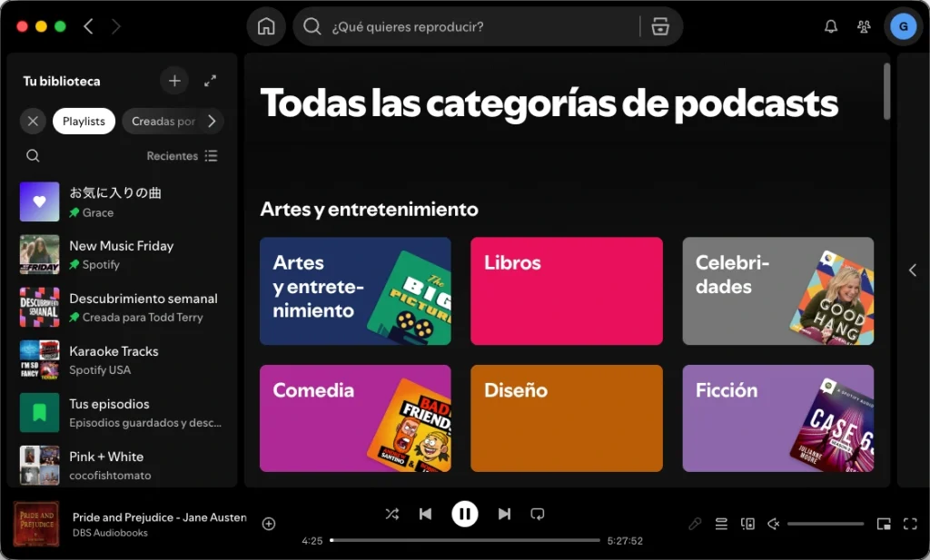930x560 pixels.
Task: Open the playback queue icon
Action: point(721,524)
